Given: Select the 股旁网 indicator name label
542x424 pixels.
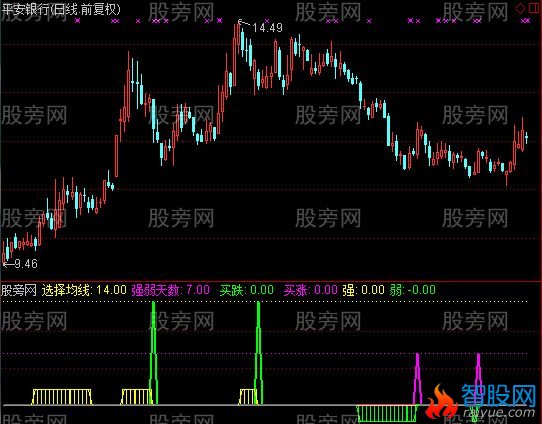Looking at the screenshot, I should coord(19,290).
